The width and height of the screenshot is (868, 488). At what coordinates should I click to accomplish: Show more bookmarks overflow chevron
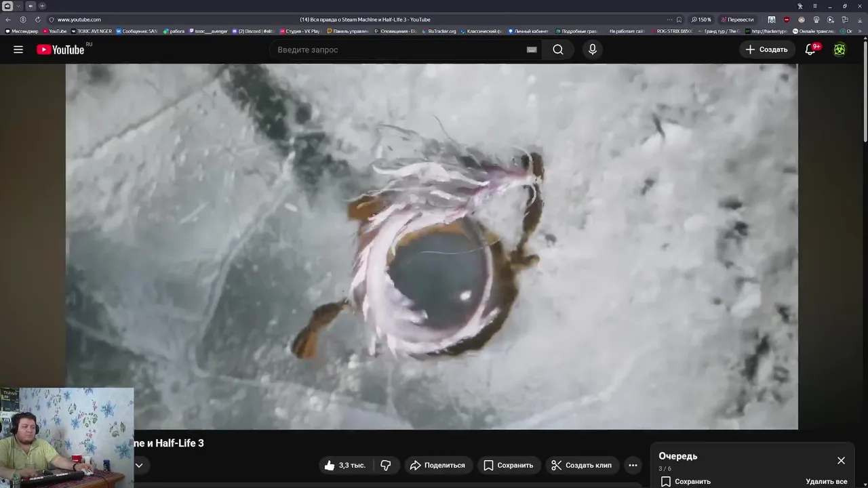coord(860,31)
